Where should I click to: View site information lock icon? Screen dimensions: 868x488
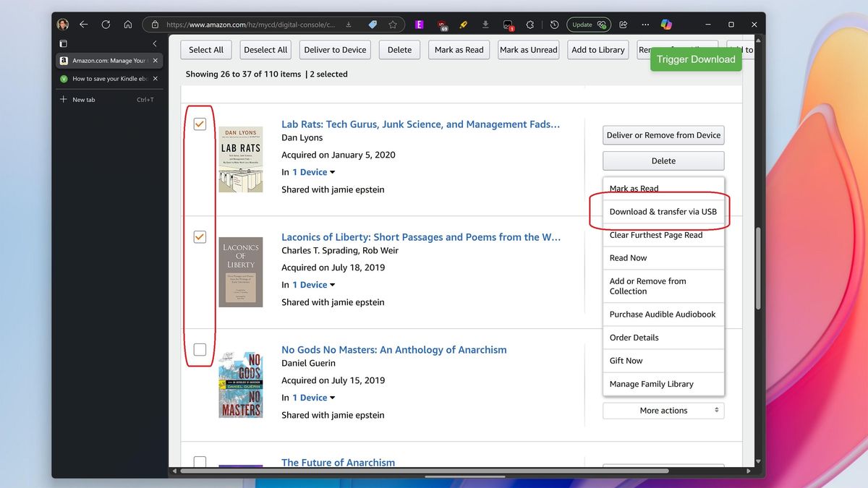[x=155, y=24]
